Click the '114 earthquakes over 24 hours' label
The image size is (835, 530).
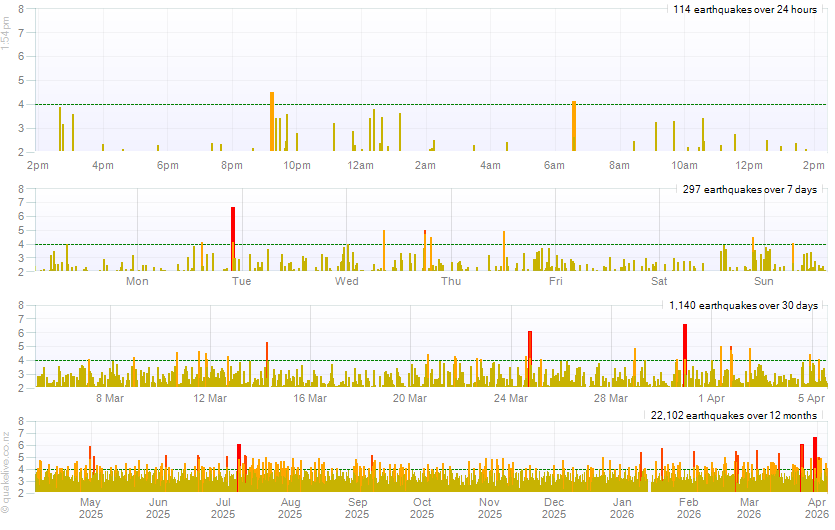[x=745, y=9]
